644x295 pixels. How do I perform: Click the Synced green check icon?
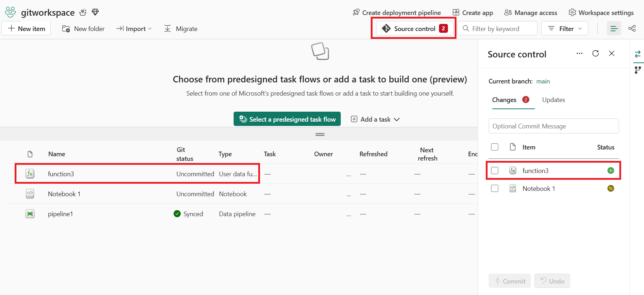177,214
